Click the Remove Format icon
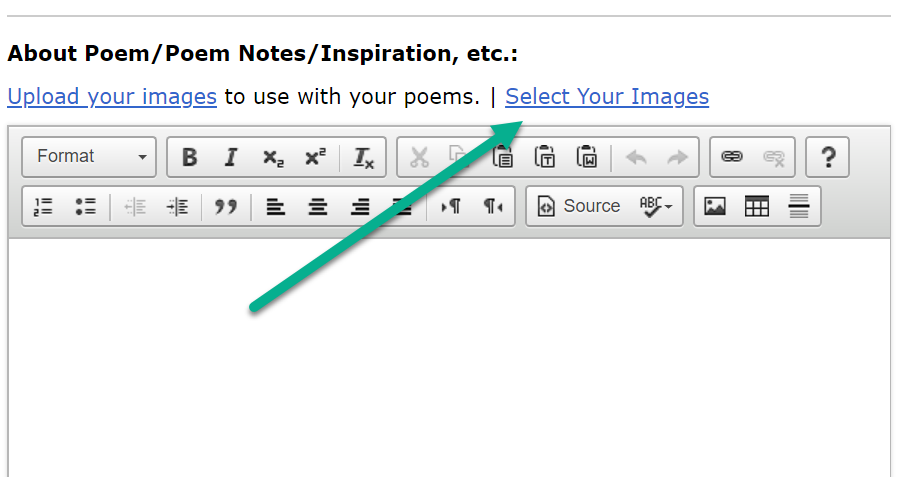Image resolution: width=904 pixels, height=477 pixels. pyautogui.click(x=363, y=157)
